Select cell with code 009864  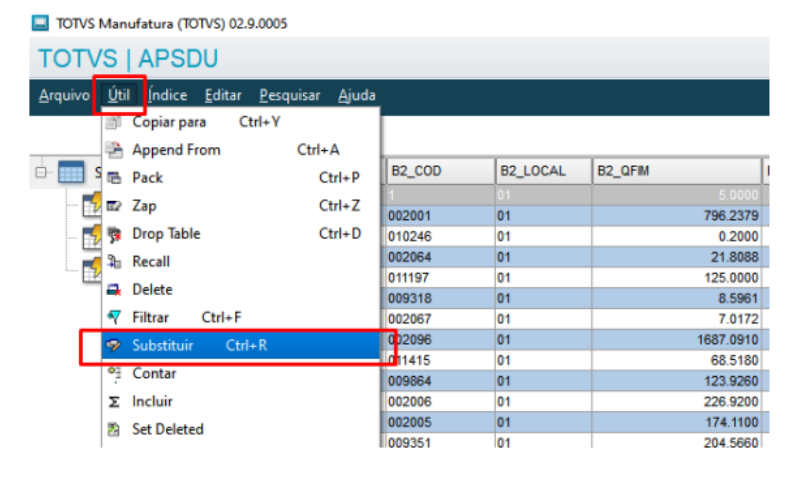click(440, 381)
